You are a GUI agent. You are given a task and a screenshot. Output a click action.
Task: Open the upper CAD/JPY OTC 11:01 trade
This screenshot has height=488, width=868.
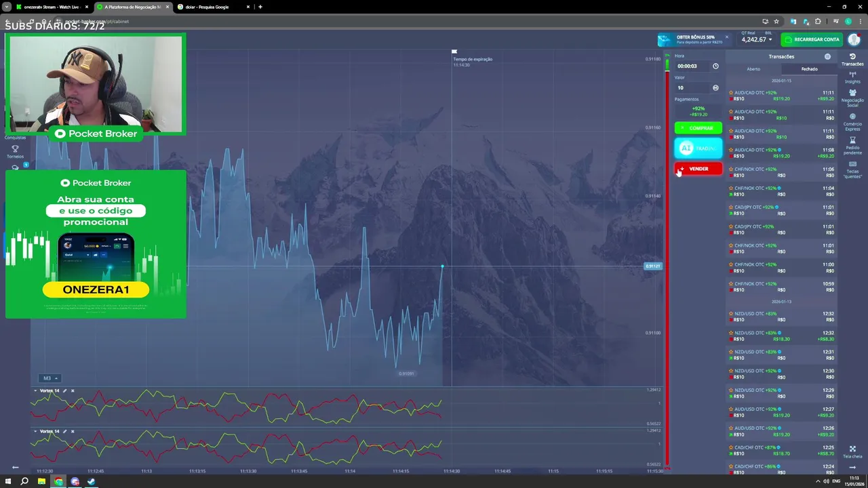click(x=781, y=210)
